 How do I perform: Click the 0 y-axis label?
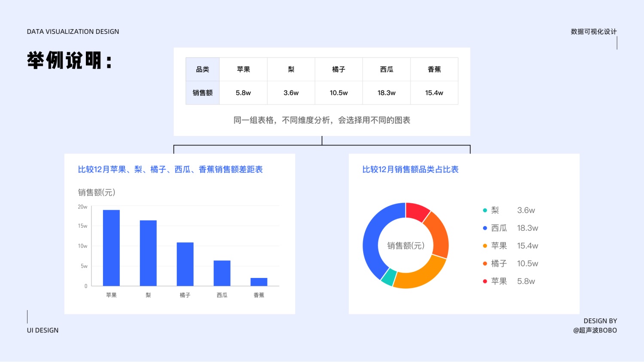coord(86,286)
